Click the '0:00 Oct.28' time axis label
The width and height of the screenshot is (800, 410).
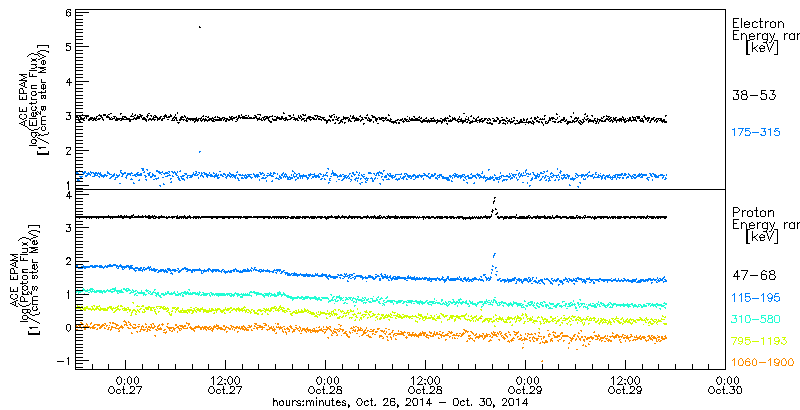click(326, 385)
